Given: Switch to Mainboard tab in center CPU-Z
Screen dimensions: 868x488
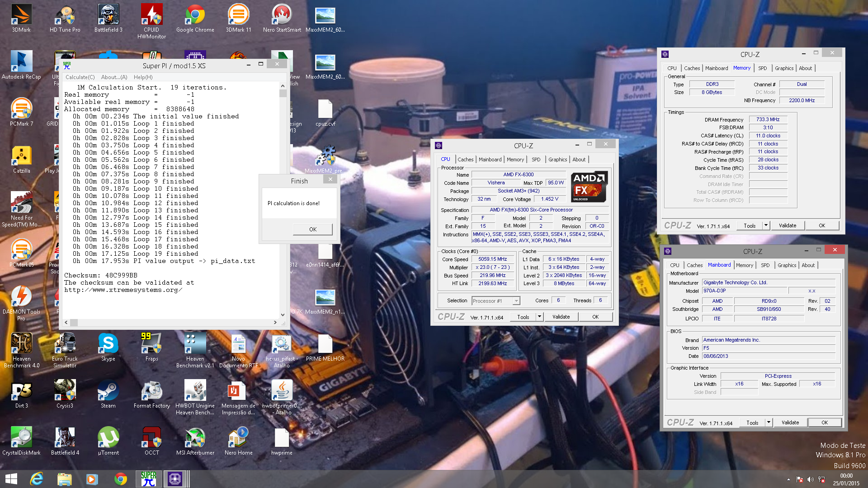Looking at the screenshot, I should [x=490, y=160].
